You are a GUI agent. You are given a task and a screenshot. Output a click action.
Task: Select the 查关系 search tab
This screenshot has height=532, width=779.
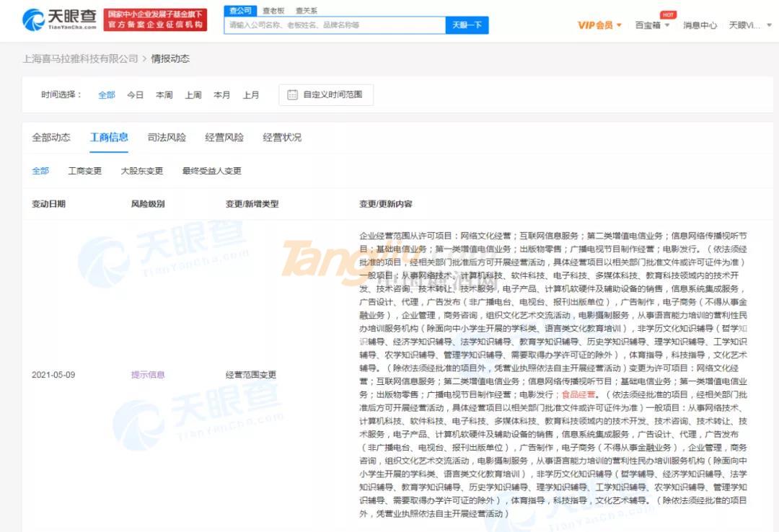pyautogui.click(x=306, y=10)
